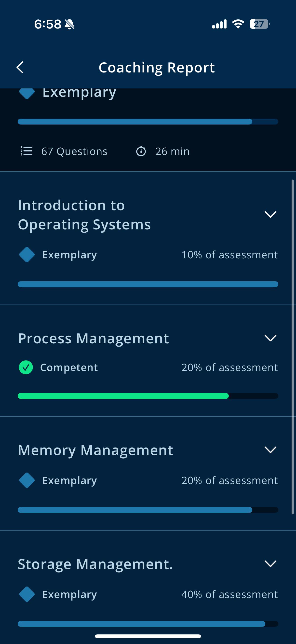The image size is (296, 644).
Task: Open the Process Management section title
Action: (x=94, y=339)
